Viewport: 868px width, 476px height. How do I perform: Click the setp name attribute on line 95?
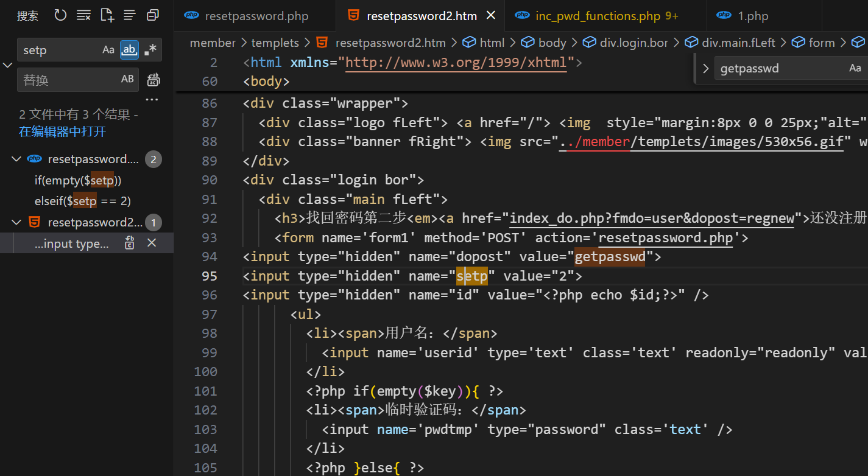pos(472,276)
